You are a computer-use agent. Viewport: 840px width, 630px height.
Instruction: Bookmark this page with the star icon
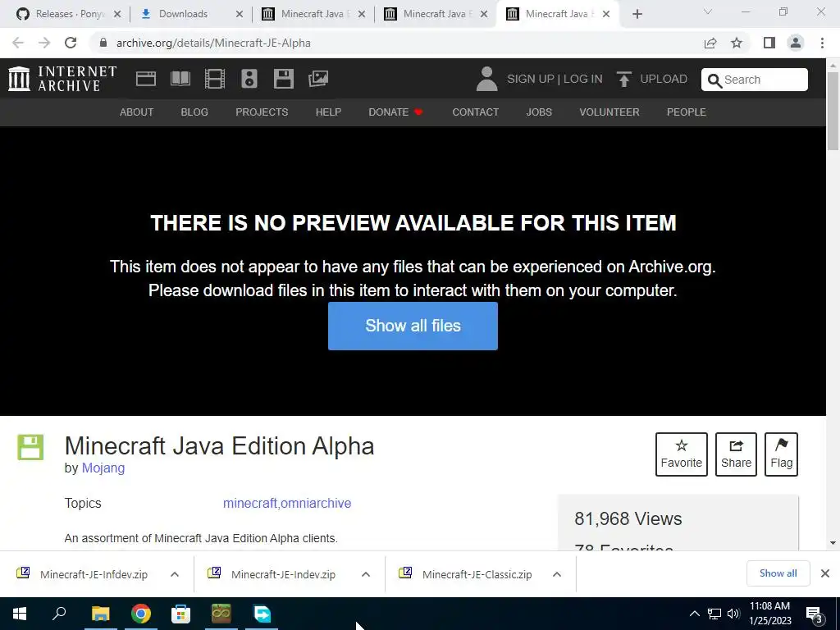pos(737,43)
